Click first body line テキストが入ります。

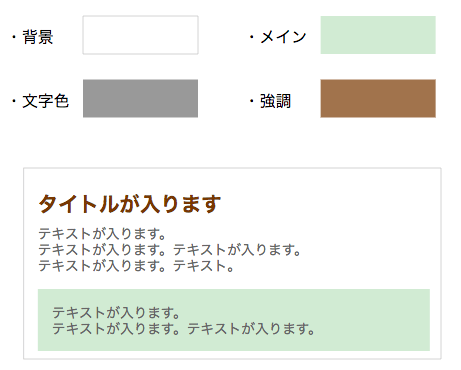coord(102,234)
